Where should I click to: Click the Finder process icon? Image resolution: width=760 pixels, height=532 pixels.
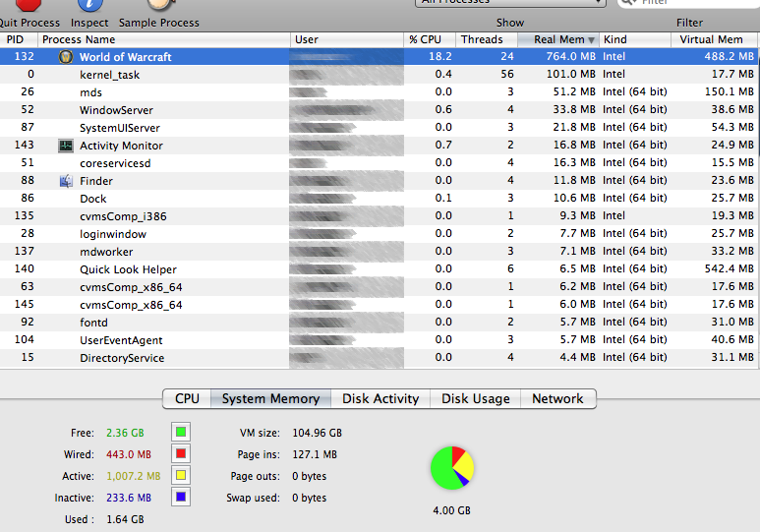click(66, 181)
